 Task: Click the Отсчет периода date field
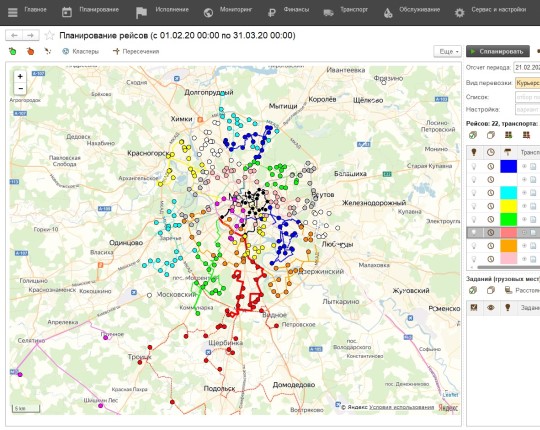(527, 67)
